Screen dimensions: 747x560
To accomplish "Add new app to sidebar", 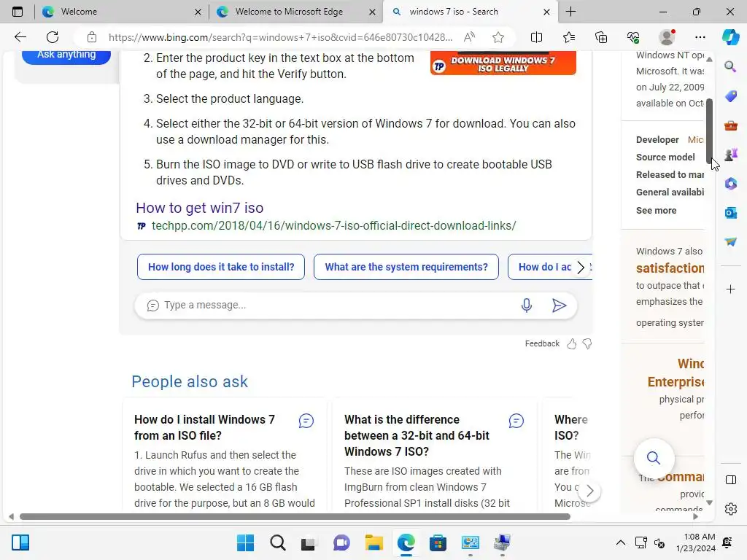I will [730, 289].
